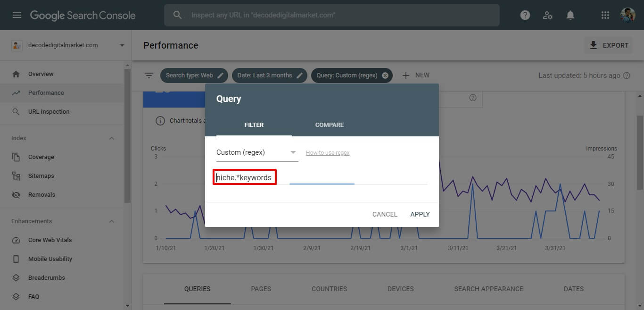Click the Chart totals info icon

[160, 121]
